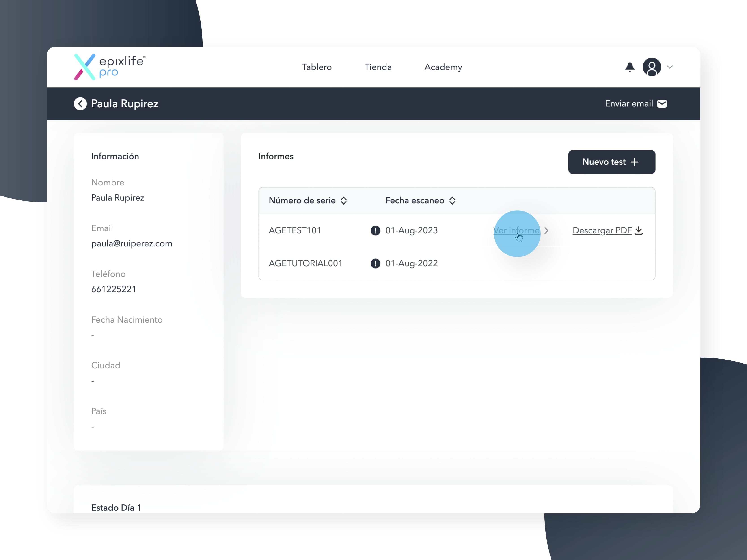Sort by Fecha escaneo arrows
The width and height of the screenshot is (747, 560).
point(452,200)
